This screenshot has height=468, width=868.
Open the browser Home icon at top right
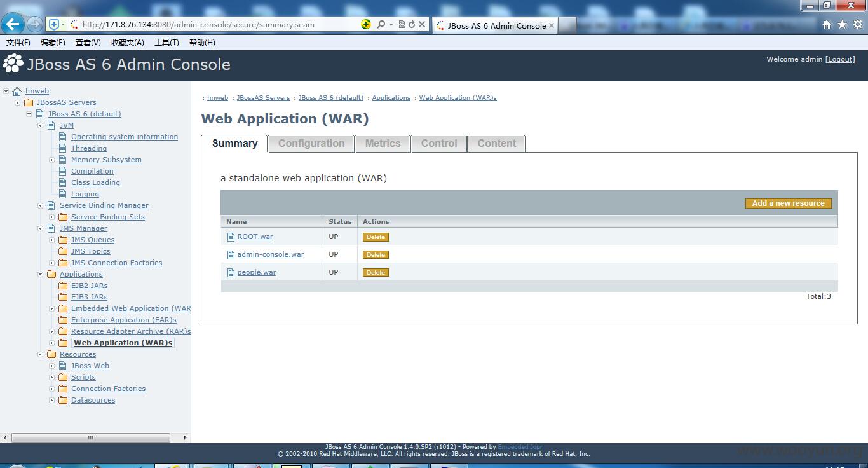coord(826,25)
